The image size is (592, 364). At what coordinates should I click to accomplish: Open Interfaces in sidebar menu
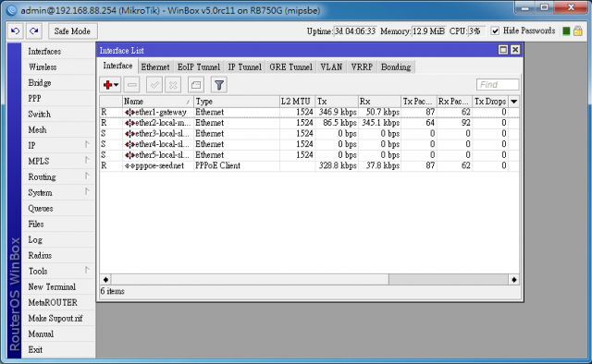58,52
